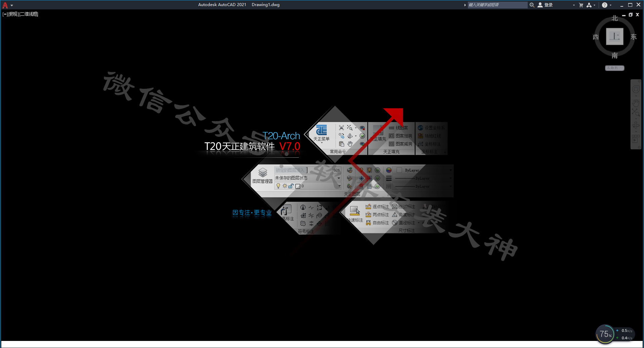Image resolution: width=644 pixels, height=348 pixels.
Task: Minimize the Drawing1.dwg document window
Action: pos(624,15)
